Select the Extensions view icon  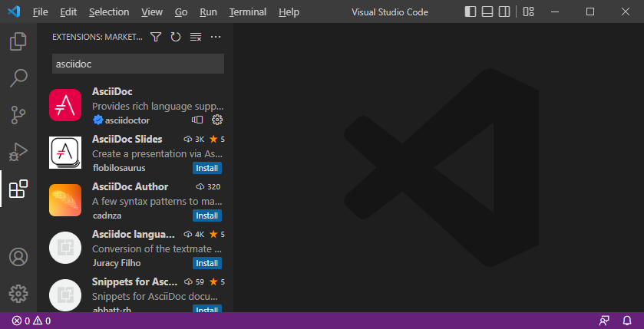click(x=18, y=189)
